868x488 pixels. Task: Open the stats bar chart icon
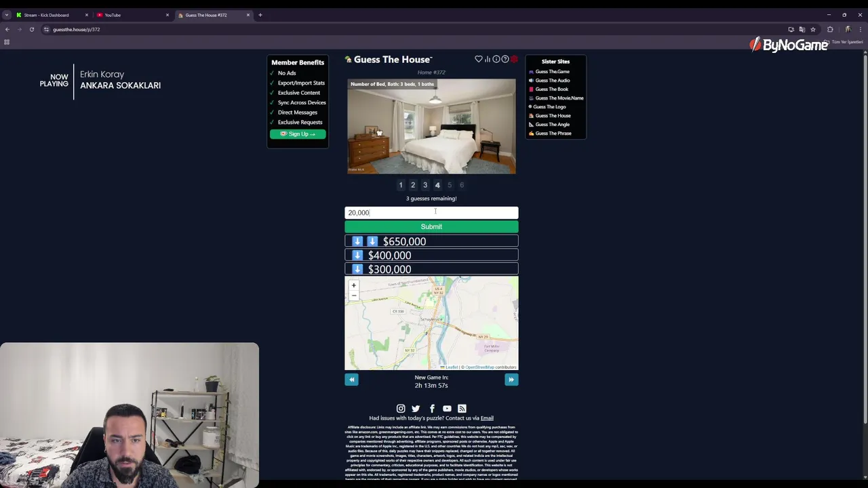pyautogui.click(x=488, y=59)
